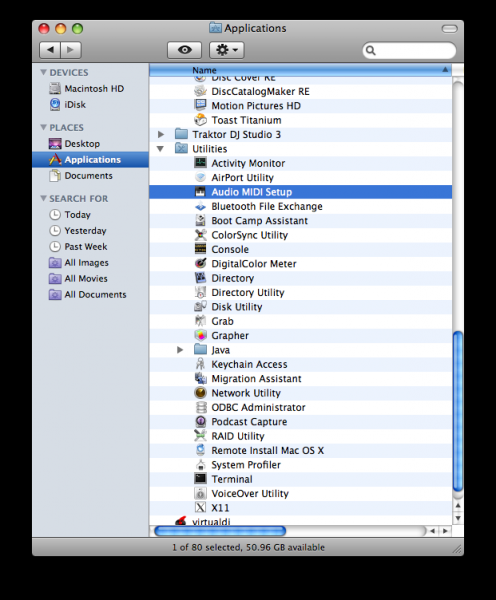Image resolution: width=496 pixels, height=600 pixels.
Task: Click the Grab scissors icon
Action: pos(200,321)
